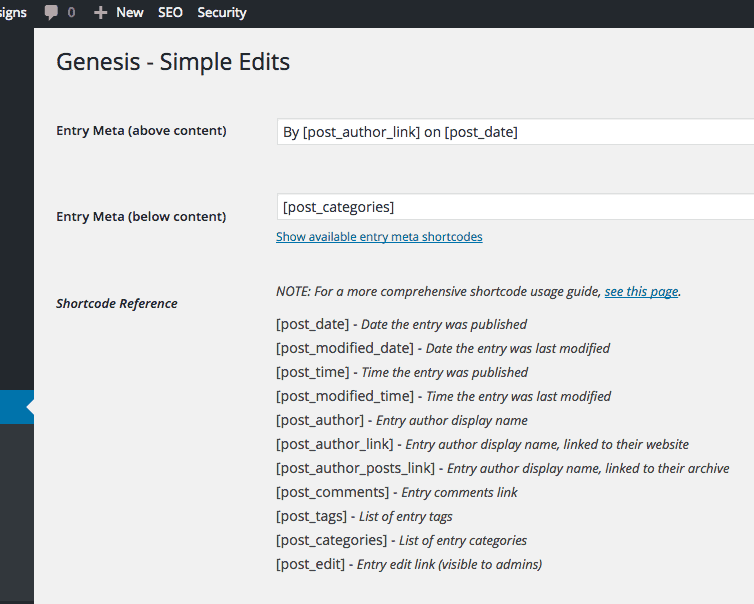Toggle Show available entry meta shortcodes link
754x604 pixels.
379,237
